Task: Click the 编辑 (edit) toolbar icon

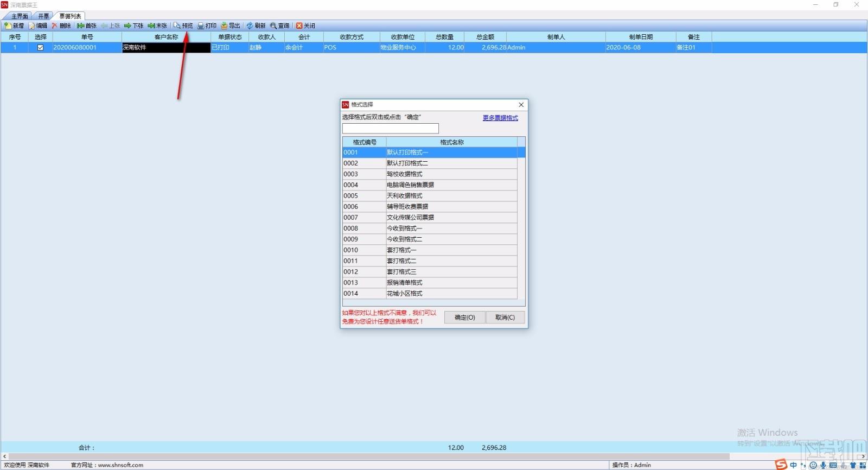Action: click(x=38, y=26)
